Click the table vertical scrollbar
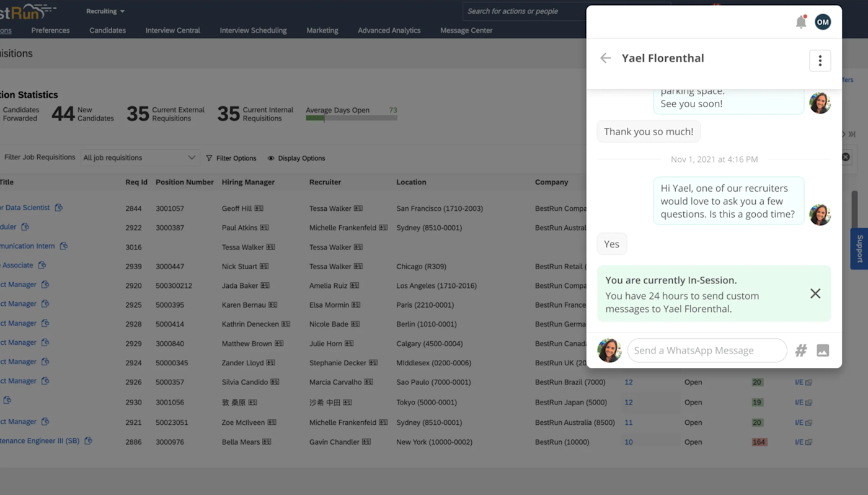Screen dimensions: 868x495 pos(854,209)
